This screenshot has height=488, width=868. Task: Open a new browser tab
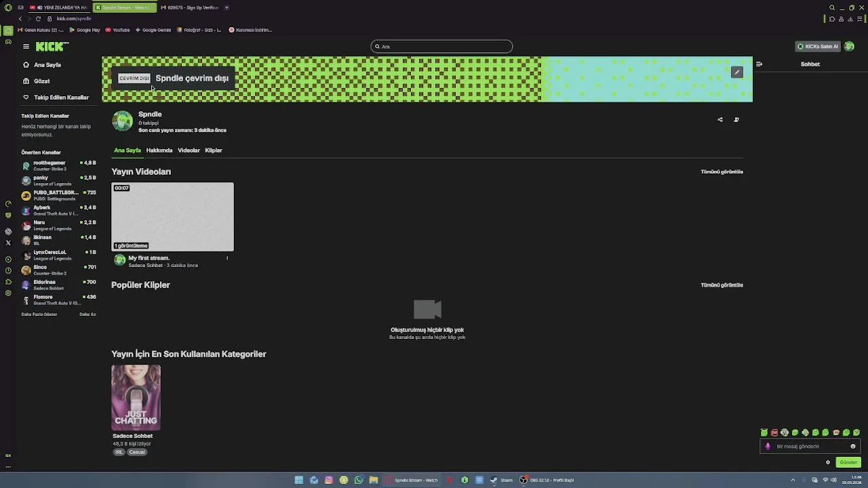[226, 7]
